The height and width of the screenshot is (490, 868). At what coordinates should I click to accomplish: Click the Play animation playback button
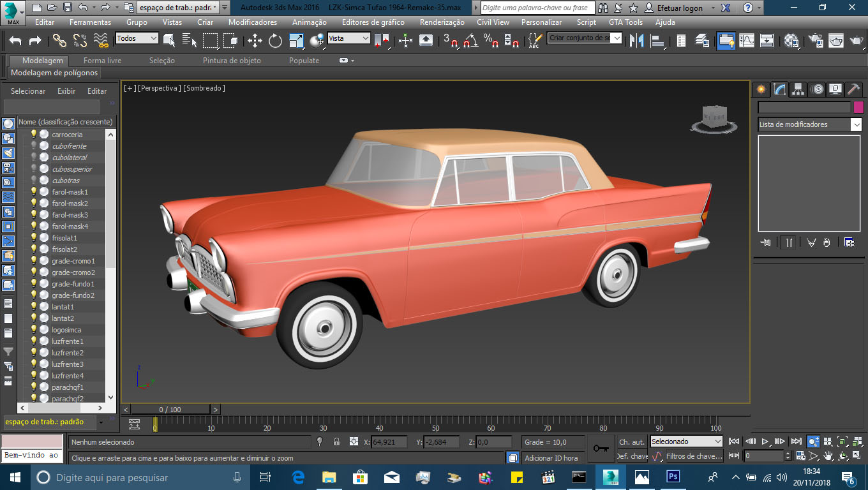coord(765,441)
